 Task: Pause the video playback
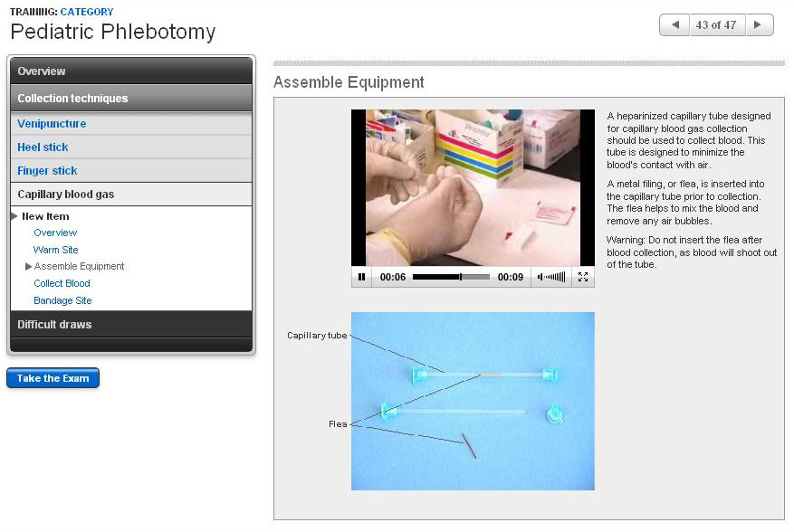point(361,277)
